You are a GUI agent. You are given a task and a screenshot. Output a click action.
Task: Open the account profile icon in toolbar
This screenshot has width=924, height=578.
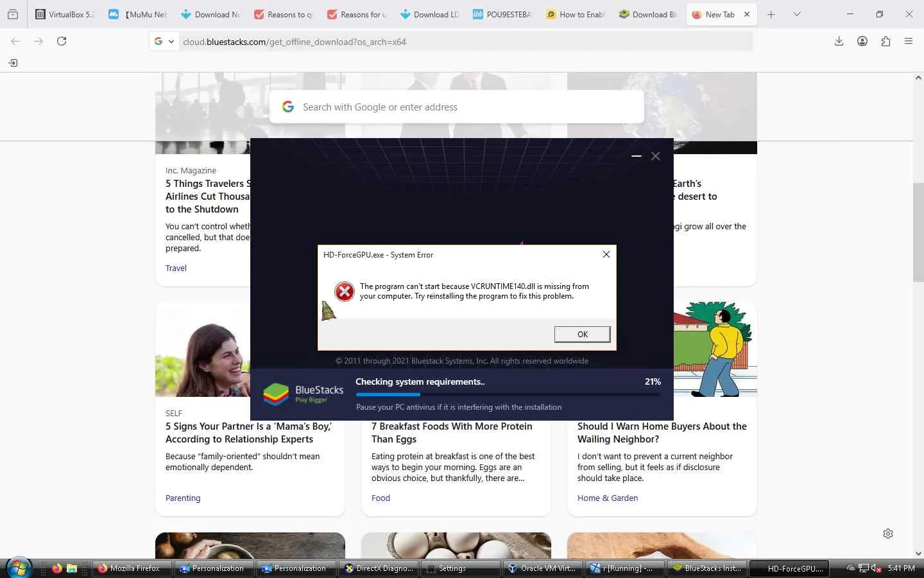pyautogui.click(x=862, y=41)
